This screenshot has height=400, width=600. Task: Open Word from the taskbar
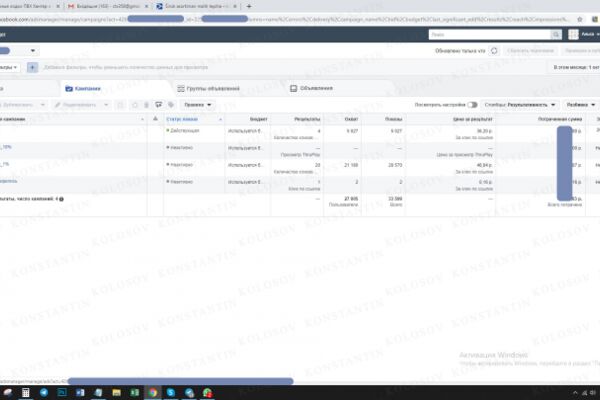80,392
